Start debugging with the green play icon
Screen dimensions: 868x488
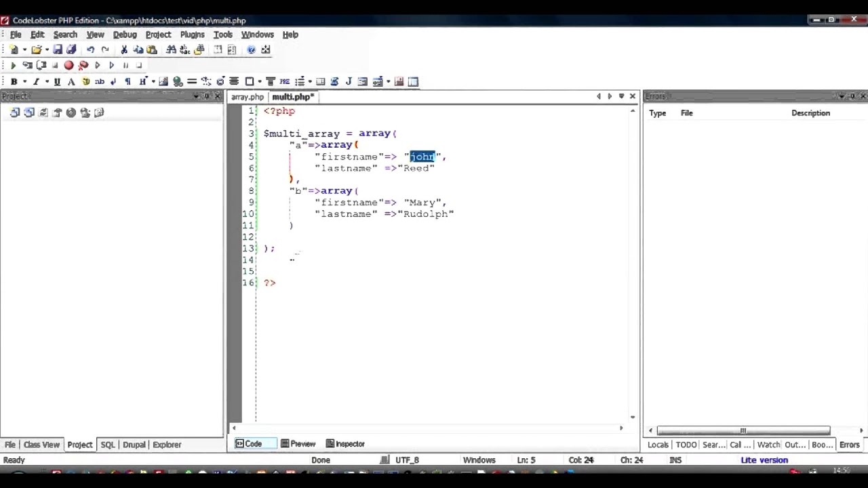coord(13,65)
